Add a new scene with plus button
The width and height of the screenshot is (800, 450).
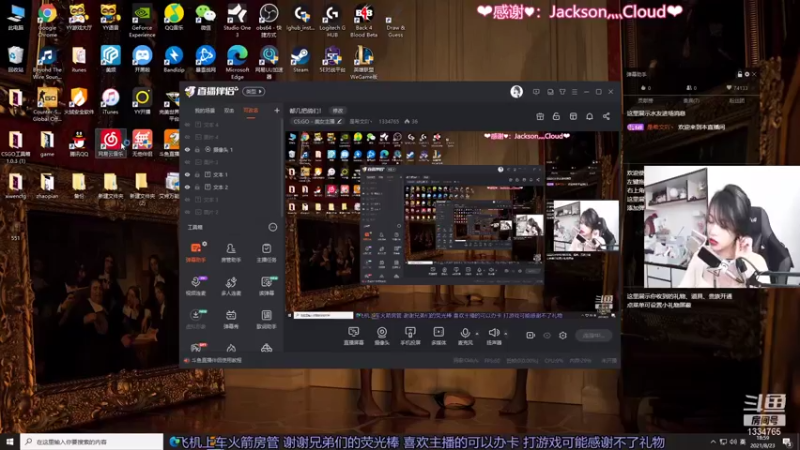tap(277, 110)
